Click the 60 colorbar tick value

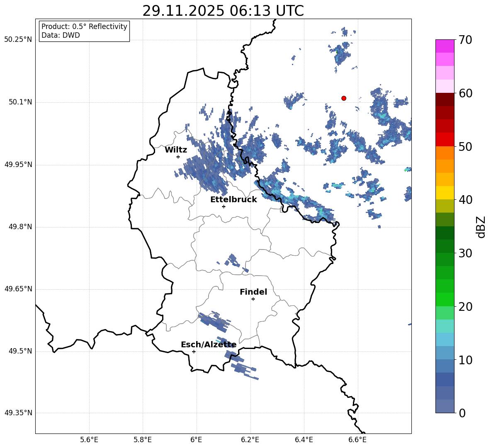(466, 93)
